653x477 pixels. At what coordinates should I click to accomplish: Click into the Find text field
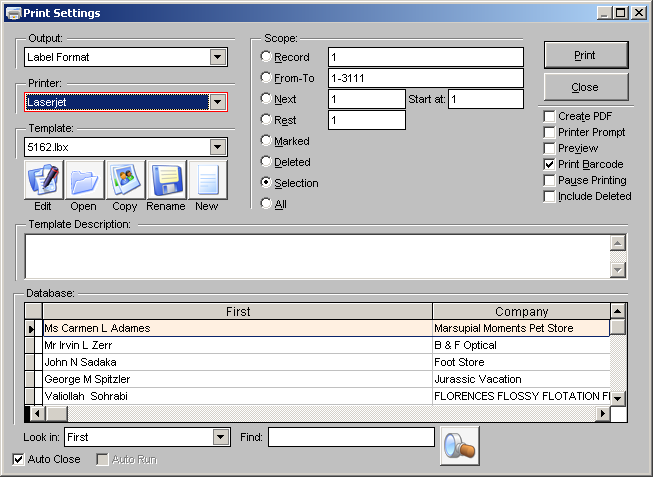point(351,437)
